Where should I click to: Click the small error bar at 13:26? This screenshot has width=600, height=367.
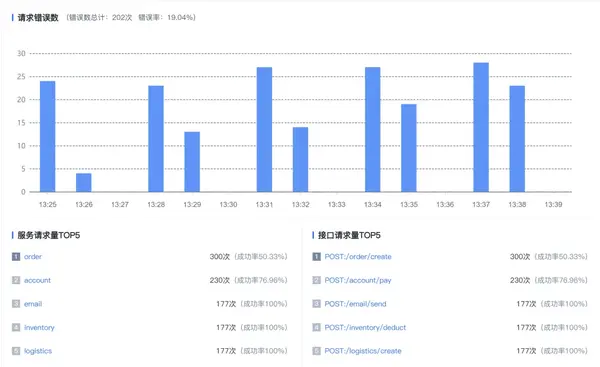pos(84,183)
